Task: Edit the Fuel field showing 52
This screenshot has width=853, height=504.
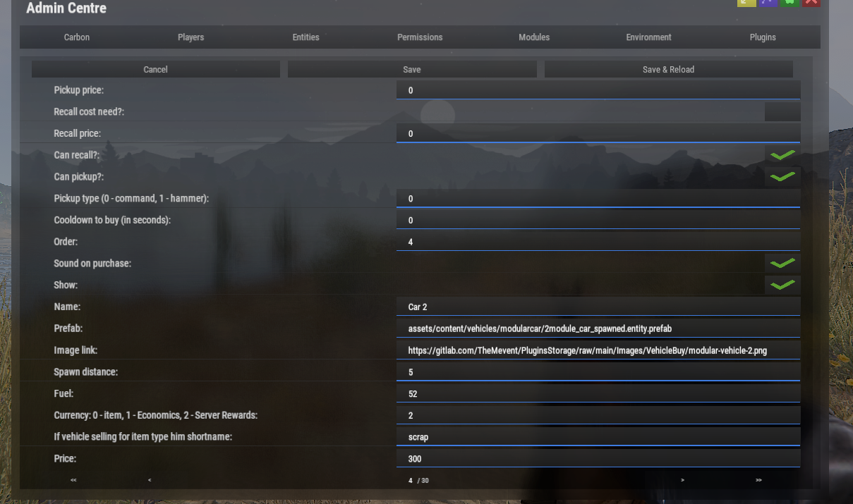Action: pos(598,394)
